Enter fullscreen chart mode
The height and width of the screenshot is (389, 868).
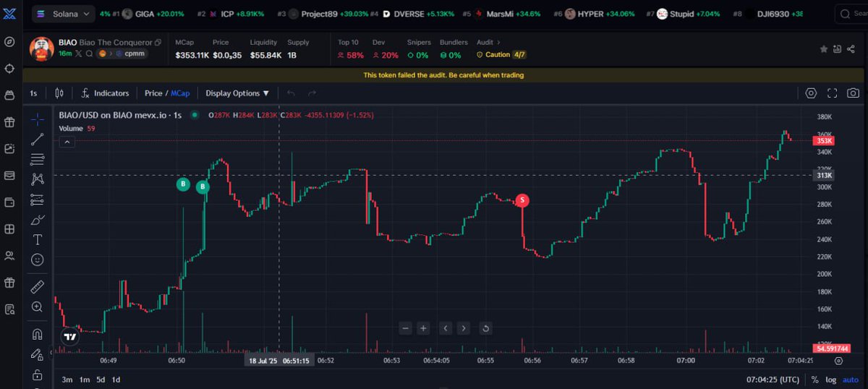(833, 93)
